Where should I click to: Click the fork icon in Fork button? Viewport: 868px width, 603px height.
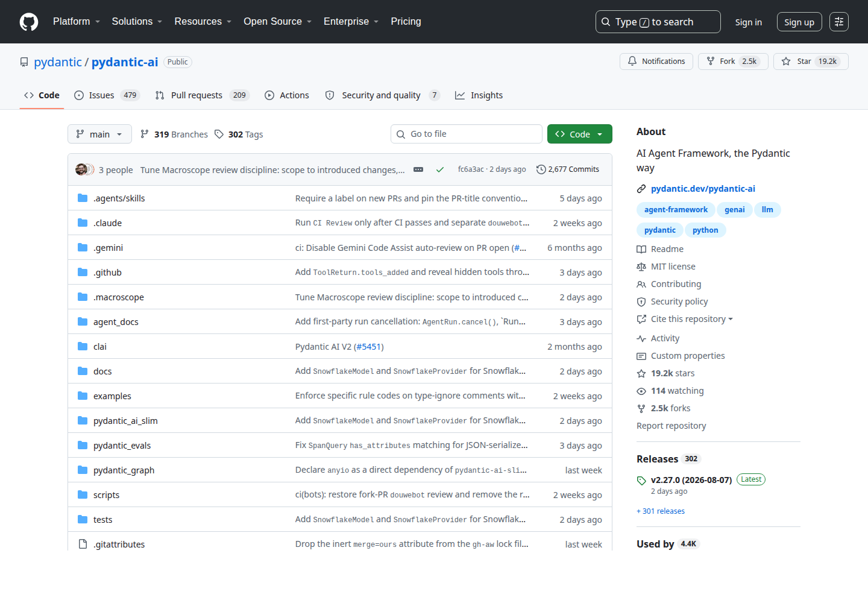pos(711,62)
